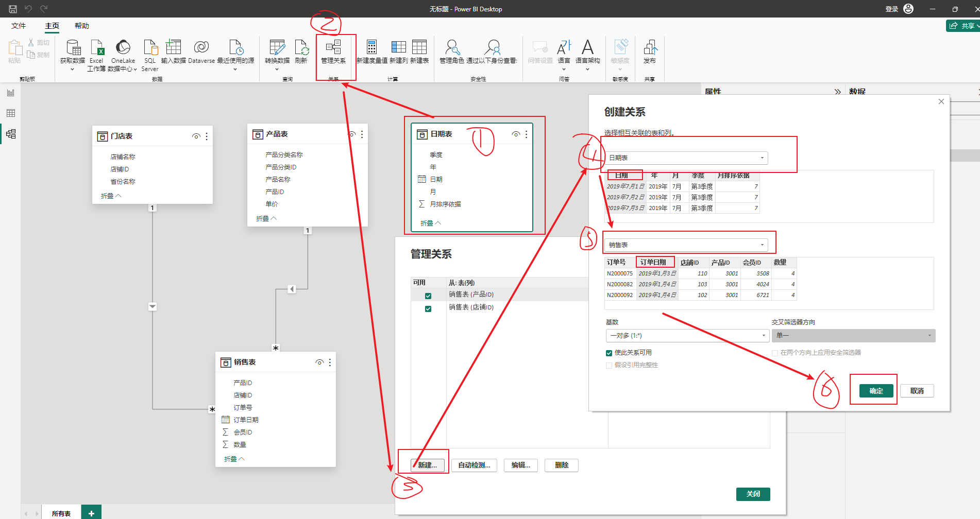Open 最近使用的源 recent sources

tap(235, 55)
